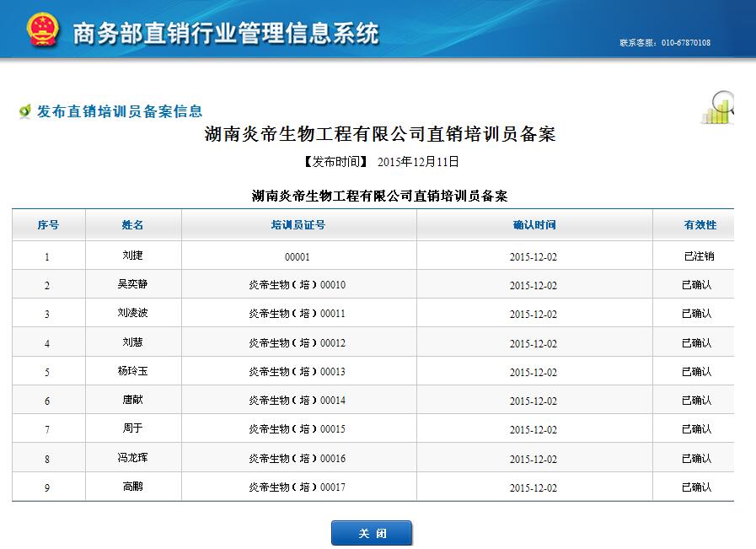Click certificate number 炎帝生物（培）00011
The height and width of the screenshot is (549, 756).
click(x=297, y=314)
